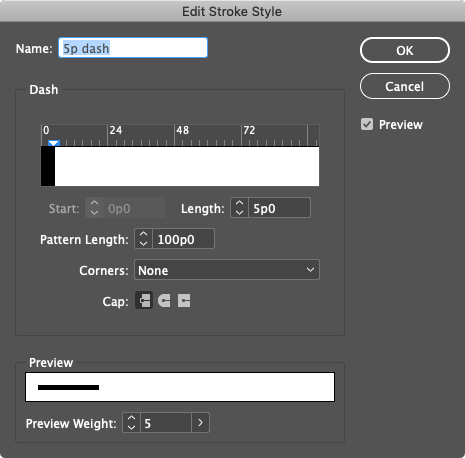
Task: Click OK to confirm stroke style
Action: pos(405,50)
